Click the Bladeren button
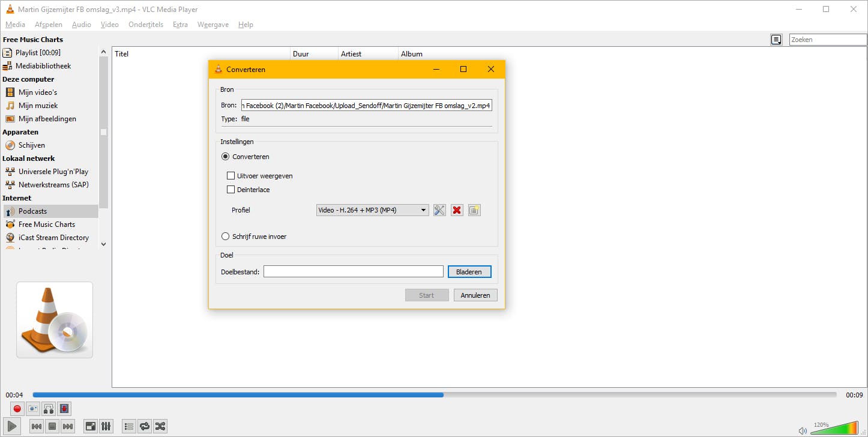This screenshot has width=868, height=437. coord(469,272)
